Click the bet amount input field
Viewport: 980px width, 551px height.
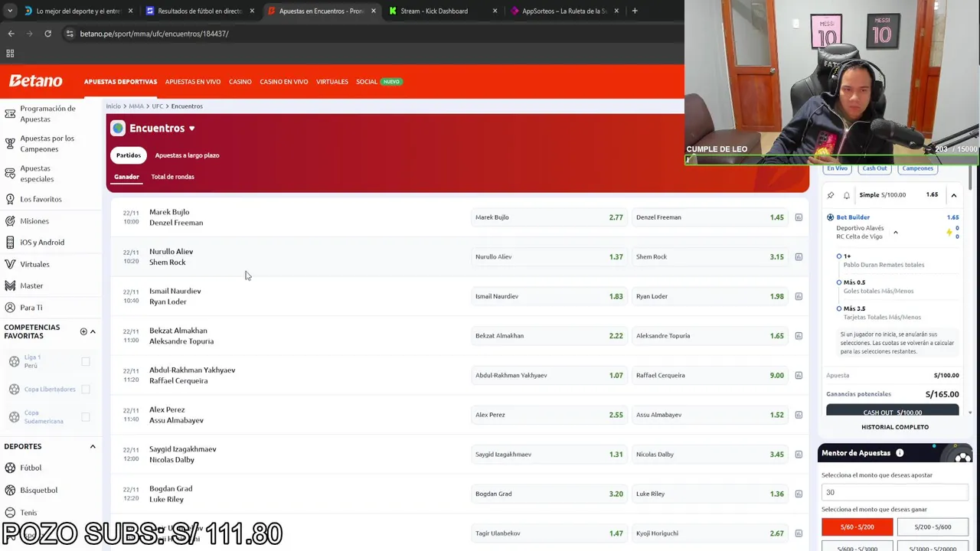[894, 492]
